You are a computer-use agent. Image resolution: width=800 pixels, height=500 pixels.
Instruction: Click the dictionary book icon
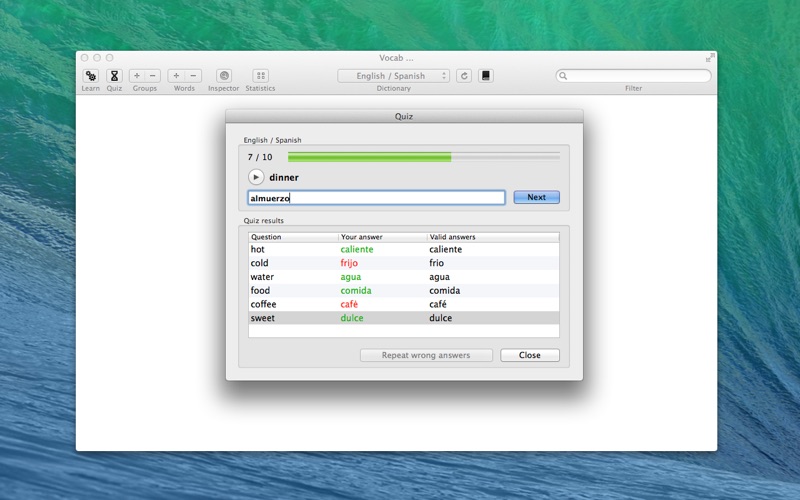point(486,76)
